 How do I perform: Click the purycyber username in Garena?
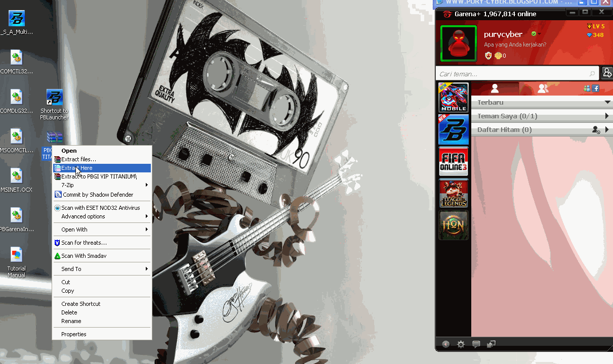pyautogui.click(x=503, y=34)
